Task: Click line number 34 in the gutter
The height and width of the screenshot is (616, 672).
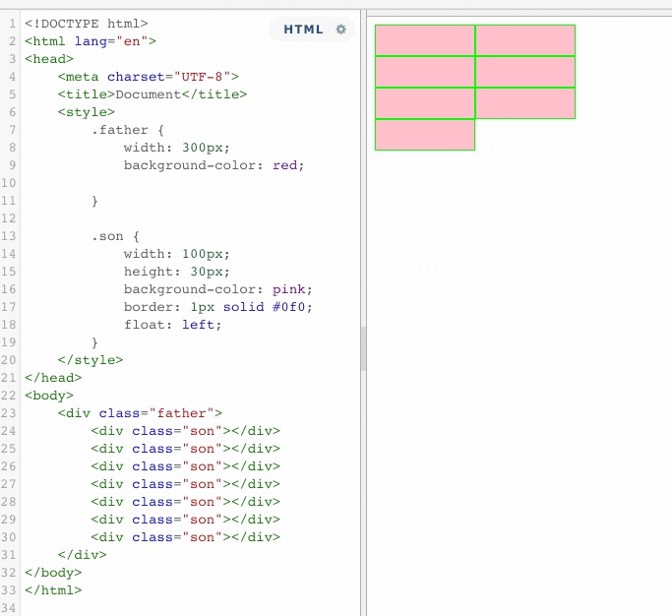Action: click(x=10, y=608)
